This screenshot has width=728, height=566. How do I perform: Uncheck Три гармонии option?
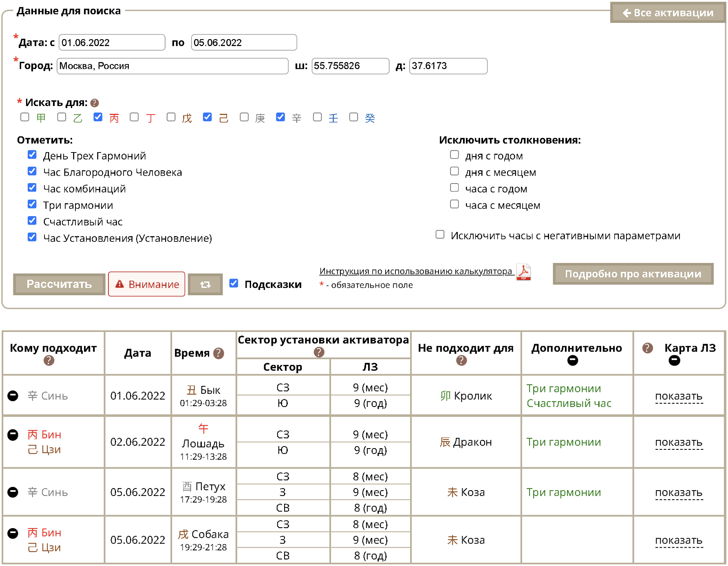pos(32,204)
